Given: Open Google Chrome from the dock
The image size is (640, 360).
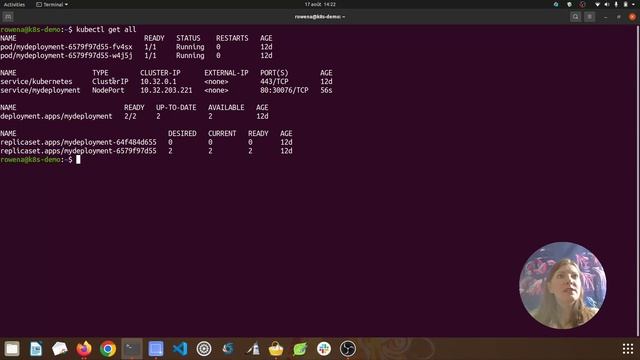Looking at the screenshot, I should (x=108, y=349).
